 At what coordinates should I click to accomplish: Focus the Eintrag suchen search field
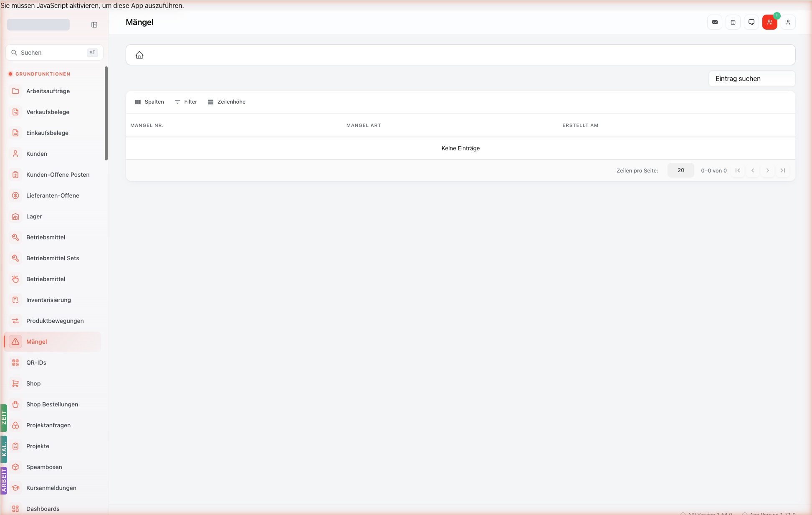pyautogui.click(x=752, y=79)
